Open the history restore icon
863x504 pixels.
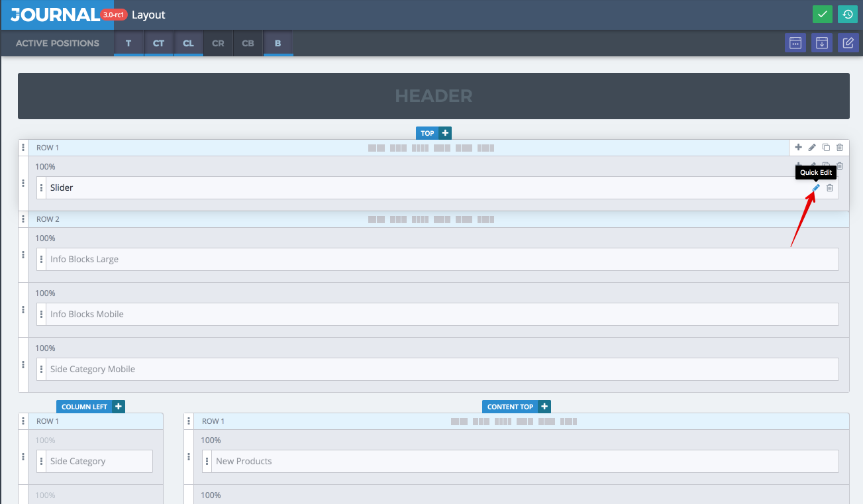(847, 15)
